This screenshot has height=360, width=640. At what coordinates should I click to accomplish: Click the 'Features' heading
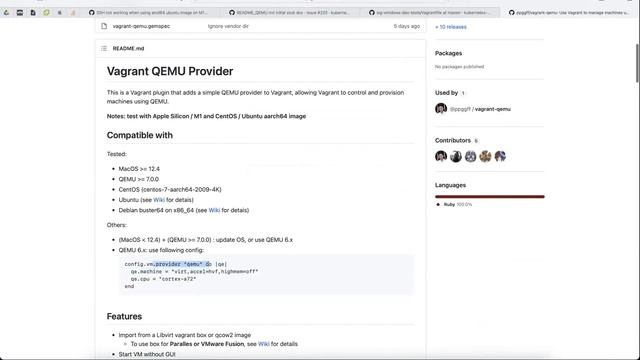pyautogui.click(x=124, y=316)
